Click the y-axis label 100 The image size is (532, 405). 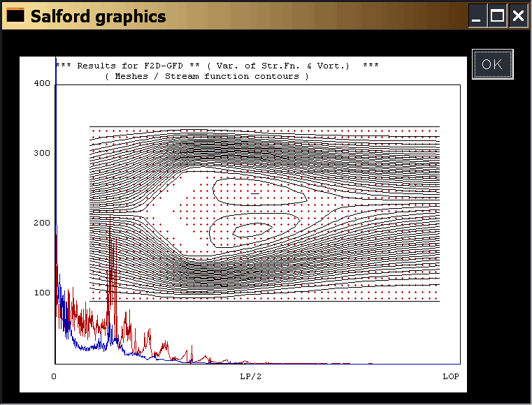click(42, 293)
